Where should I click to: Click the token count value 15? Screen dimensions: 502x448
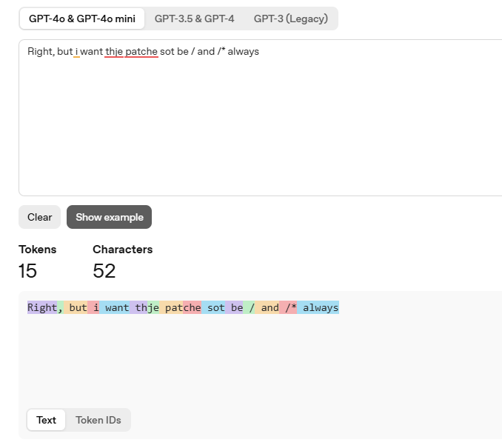coord(27,271)
